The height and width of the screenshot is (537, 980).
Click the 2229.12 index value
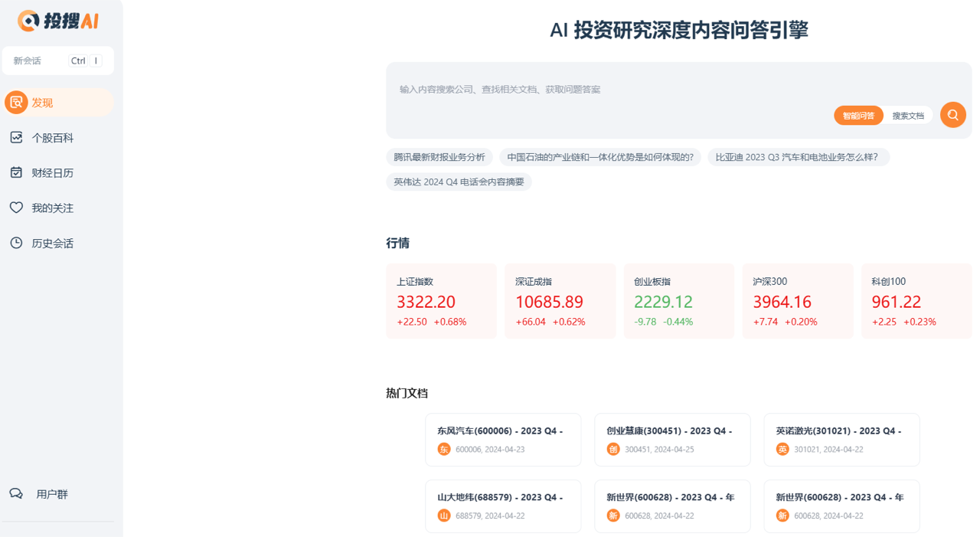tap(663, 302)
